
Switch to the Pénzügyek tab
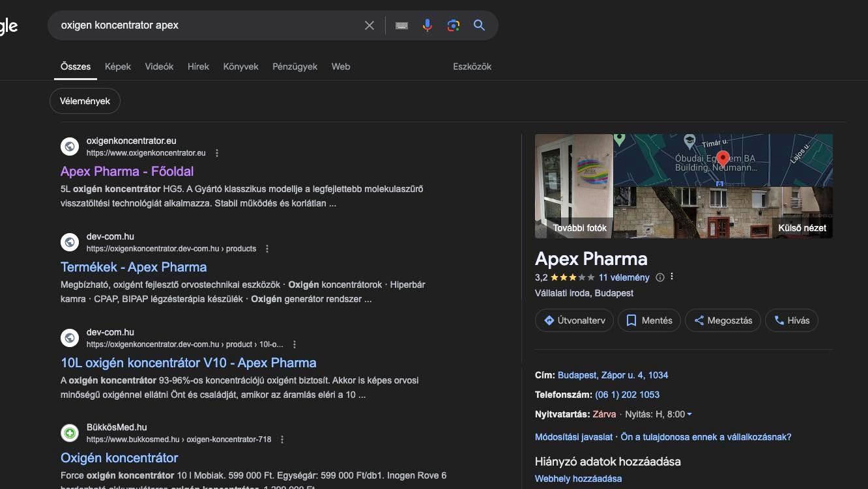pyautogui.click(x=295, y=66)
